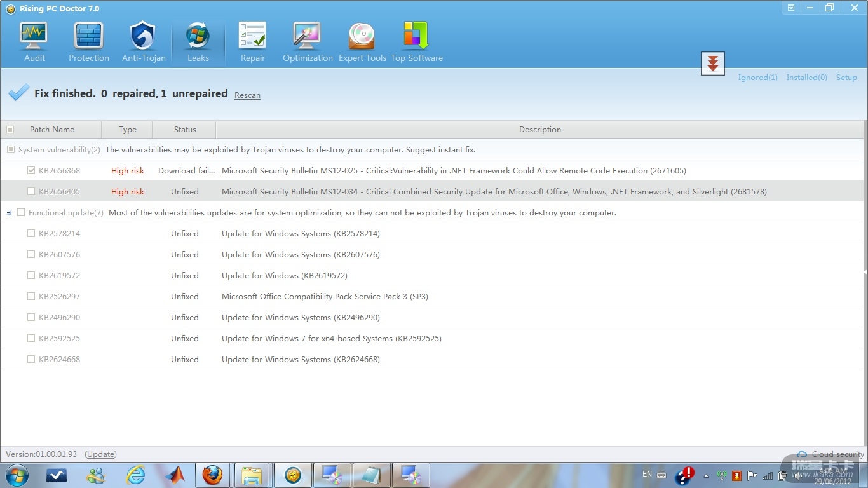The width and height of the screenshot is (868, 488).
Task: Launch MATLAB from the taskbar
Action: [x=174, y=475]
